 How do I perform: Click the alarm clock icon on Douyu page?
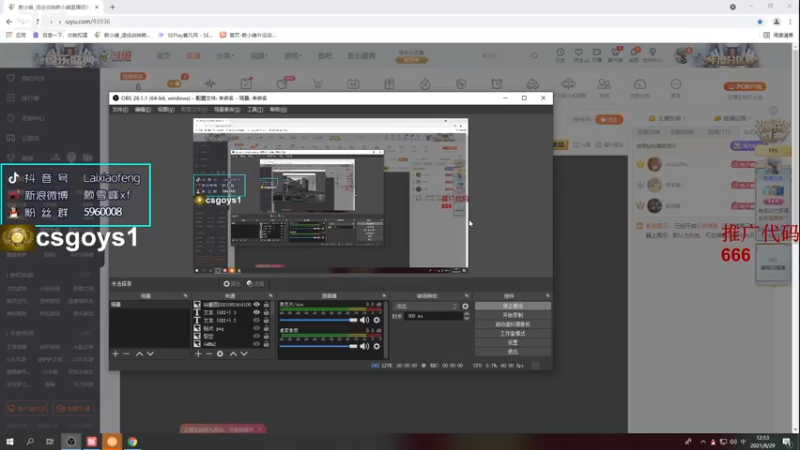(496, 84)
